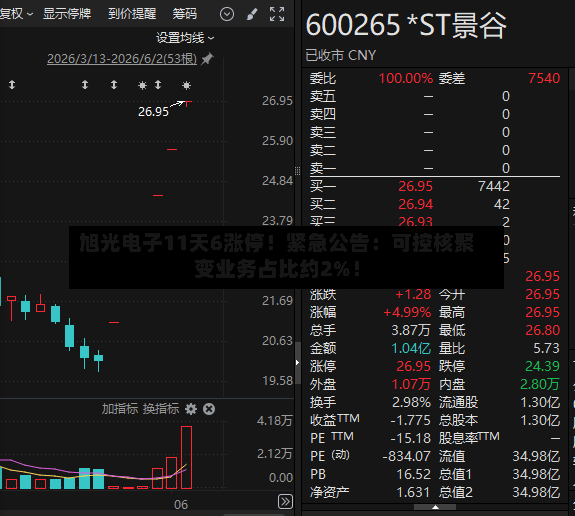Click the 委比 100.00% value
575x516 pixels.
point(406,78)
